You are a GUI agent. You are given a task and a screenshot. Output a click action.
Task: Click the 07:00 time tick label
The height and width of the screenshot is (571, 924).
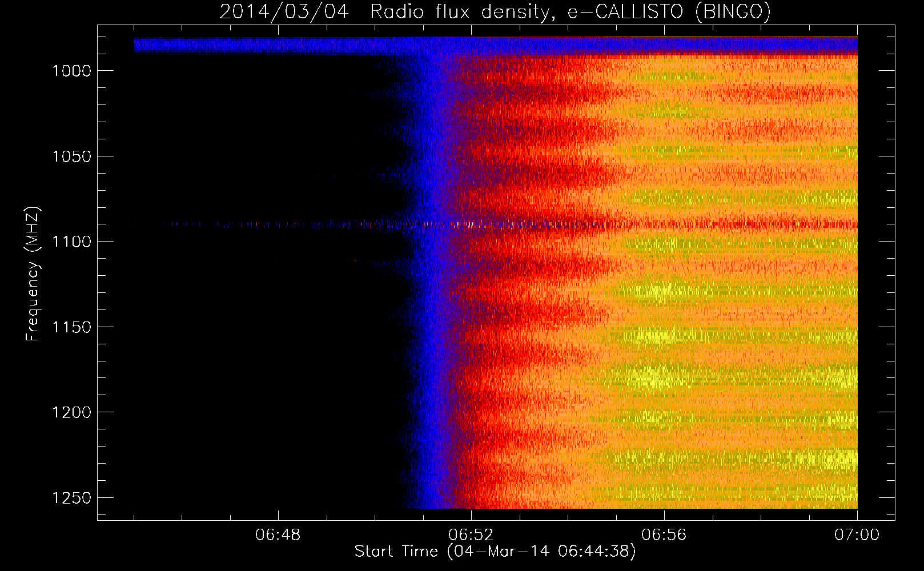857,535
